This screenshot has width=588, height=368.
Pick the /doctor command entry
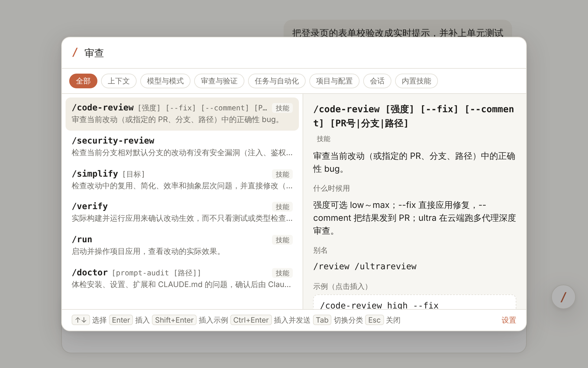pyautogui.click(x=182, y=279)
